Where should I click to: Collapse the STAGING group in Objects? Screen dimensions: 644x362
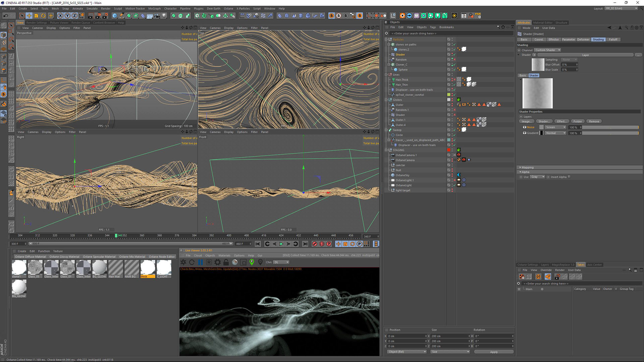[386, 150]
